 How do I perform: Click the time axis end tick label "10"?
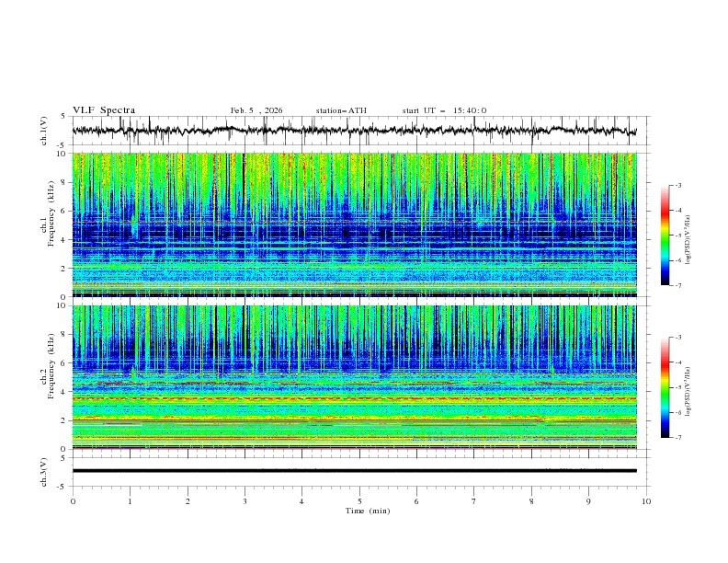[x=646, y=501]
